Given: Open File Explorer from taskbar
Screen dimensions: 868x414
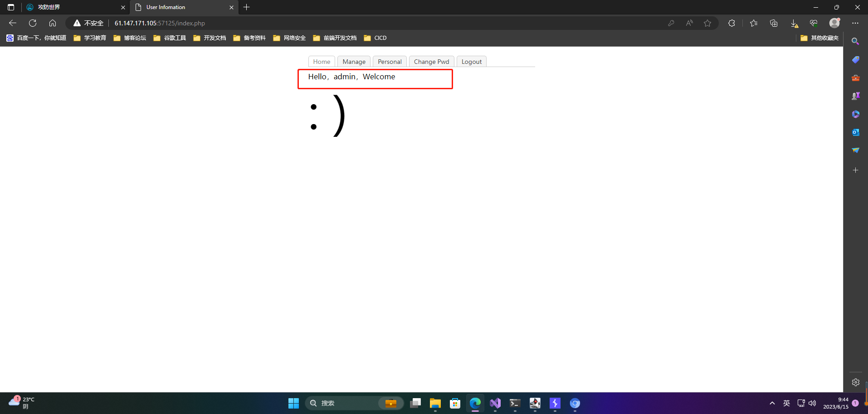Looking at the screenshot, I should click(x=435, y=403).
